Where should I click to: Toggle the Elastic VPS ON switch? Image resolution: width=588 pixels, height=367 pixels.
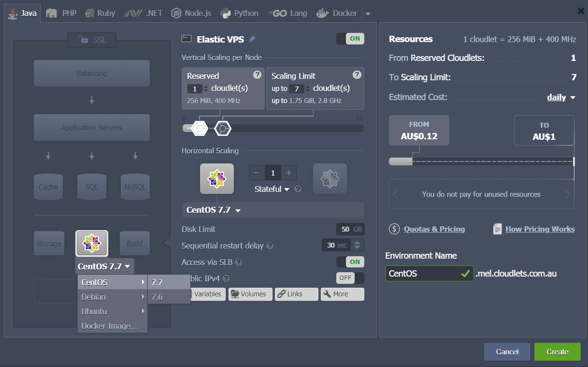pyautogui.click(x=350, y=39)
